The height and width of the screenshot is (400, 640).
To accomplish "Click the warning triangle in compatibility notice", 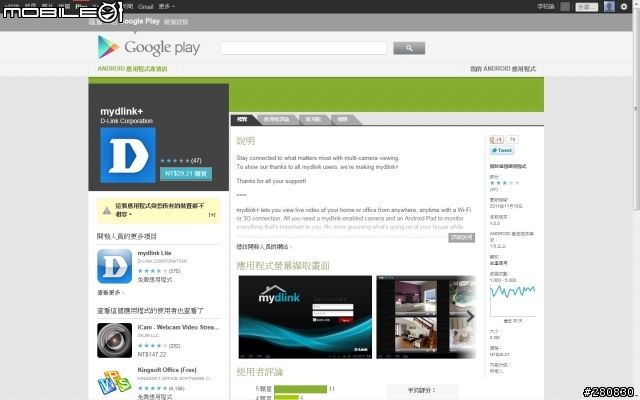I will [107, 211].
